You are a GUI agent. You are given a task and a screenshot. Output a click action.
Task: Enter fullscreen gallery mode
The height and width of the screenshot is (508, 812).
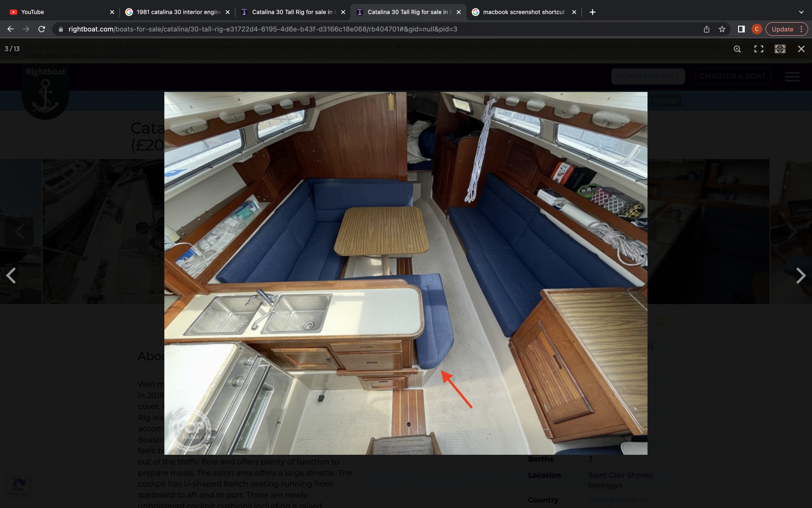click(758, 49)
